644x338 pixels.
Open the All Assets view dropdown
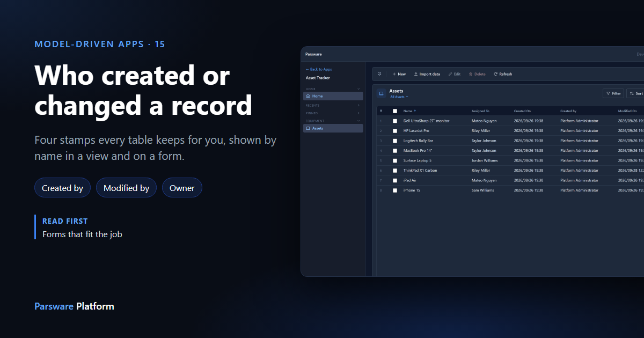click(x=399, y=97)
